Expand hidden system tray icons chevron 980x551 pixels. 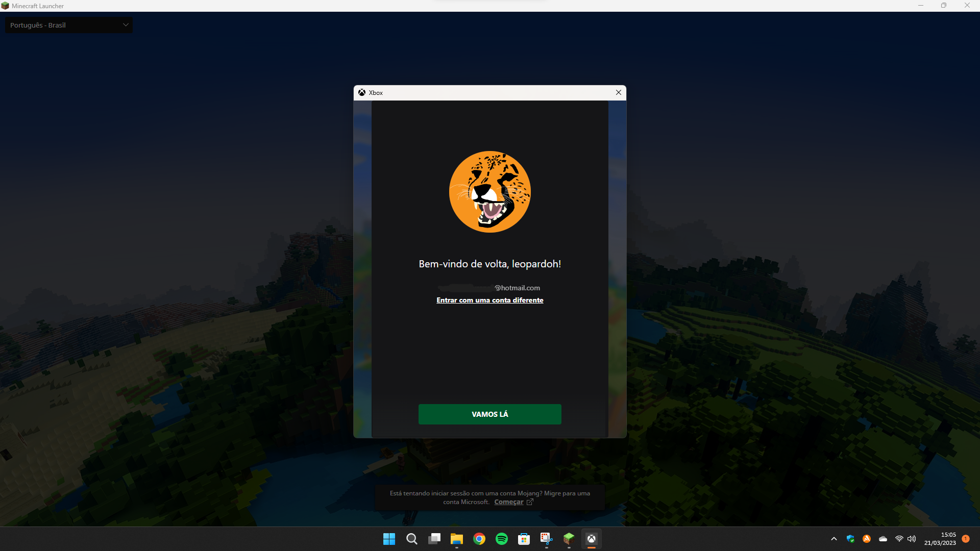coord(834,539)
